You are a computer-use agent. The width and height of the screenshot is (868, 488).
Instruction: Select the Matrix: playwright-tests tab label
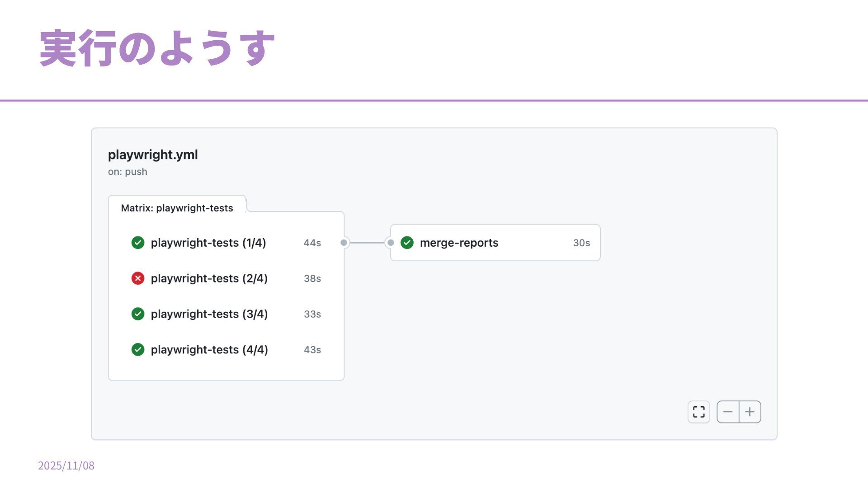coord(177,208)
